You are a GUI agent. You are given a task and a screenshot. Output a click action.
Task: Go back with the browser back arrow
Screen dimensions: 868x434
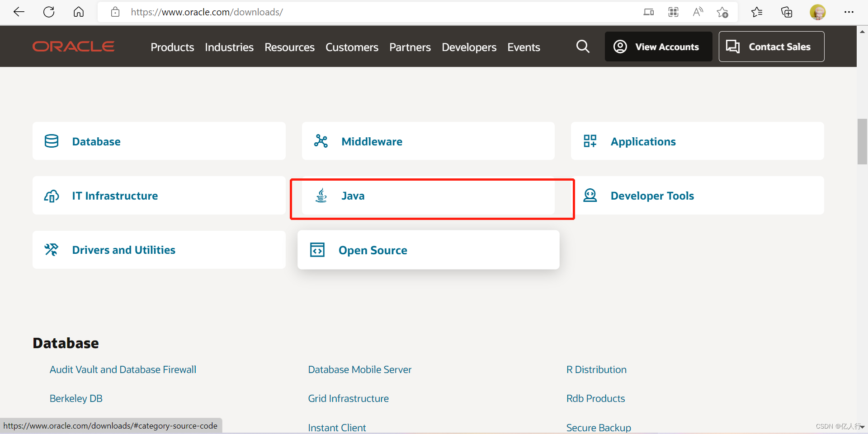[x=19, y=12]
